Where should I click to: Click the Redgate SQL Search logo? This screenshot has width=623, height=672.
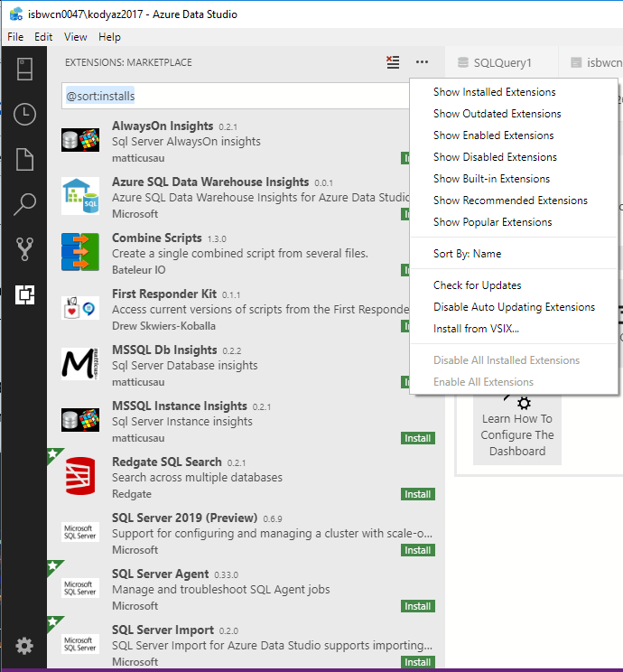(x=80, y=476)
